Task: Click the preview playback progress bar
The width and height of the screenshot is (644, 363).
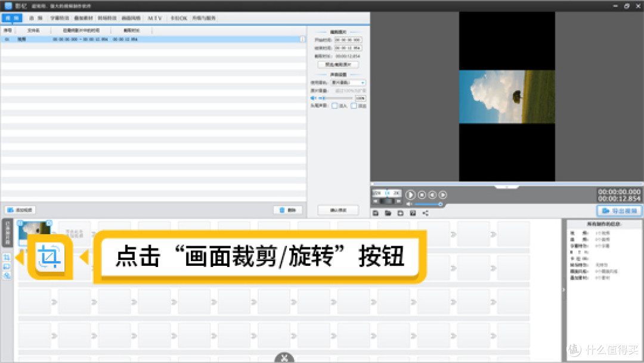Action: tap(507, 184)
